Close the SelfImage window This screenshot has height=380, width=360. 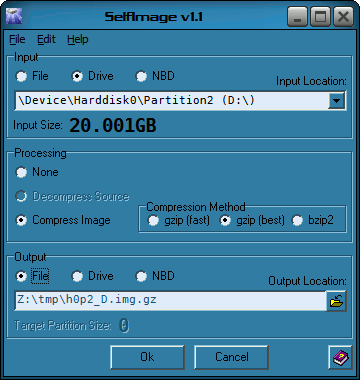click(x=343, y=17)
